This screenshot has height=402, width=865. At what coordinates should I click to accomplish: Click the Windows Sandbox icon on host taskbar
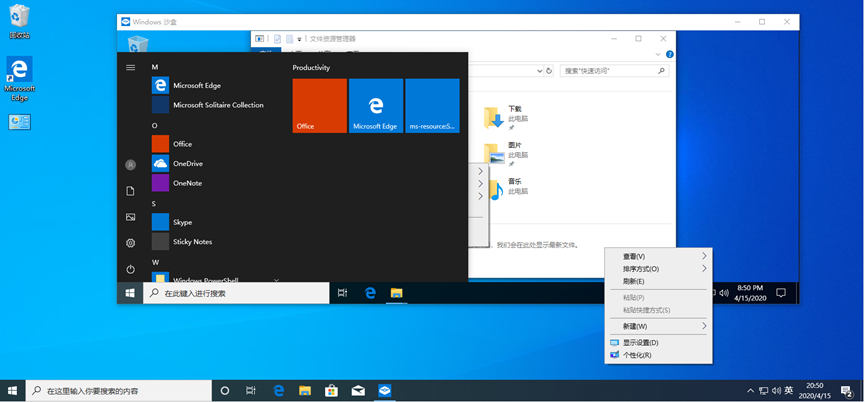pyautogui.click(x=385, y=391)
